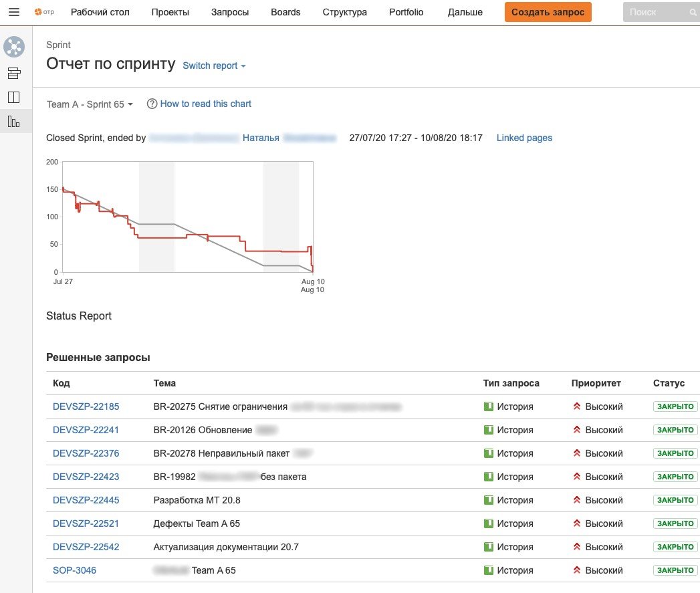Open the hamburger sidebar menu icon

(x=14, y=12)
